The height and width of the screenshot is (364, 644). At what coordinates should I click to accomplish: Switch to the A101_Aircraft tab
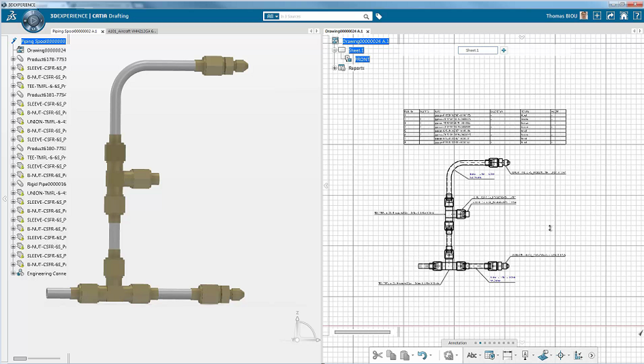pos(132,31)
